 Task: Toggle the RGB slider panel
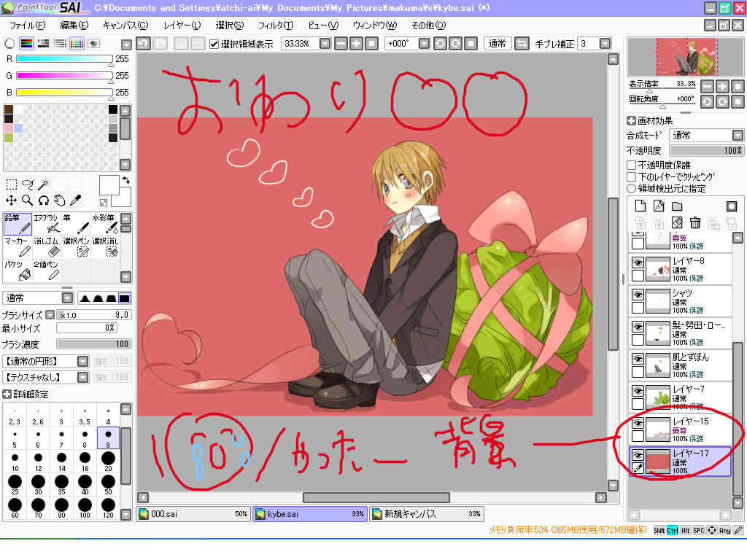[27, 44]
